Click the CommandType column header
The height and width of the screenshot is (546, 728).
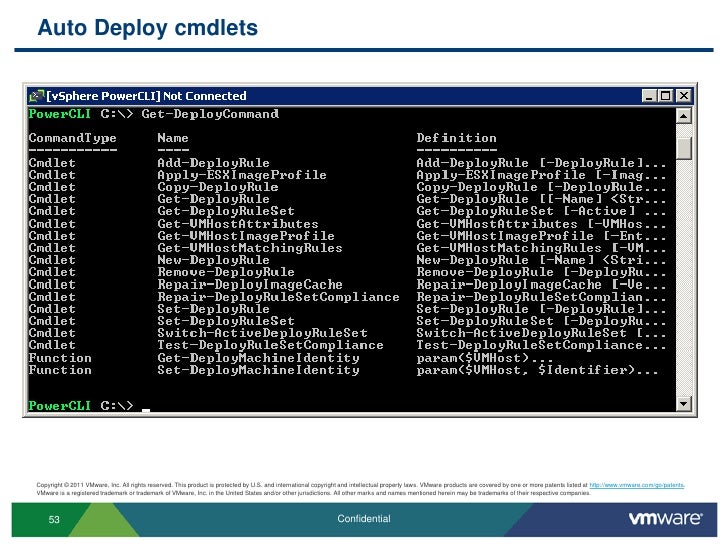(72, 138)
